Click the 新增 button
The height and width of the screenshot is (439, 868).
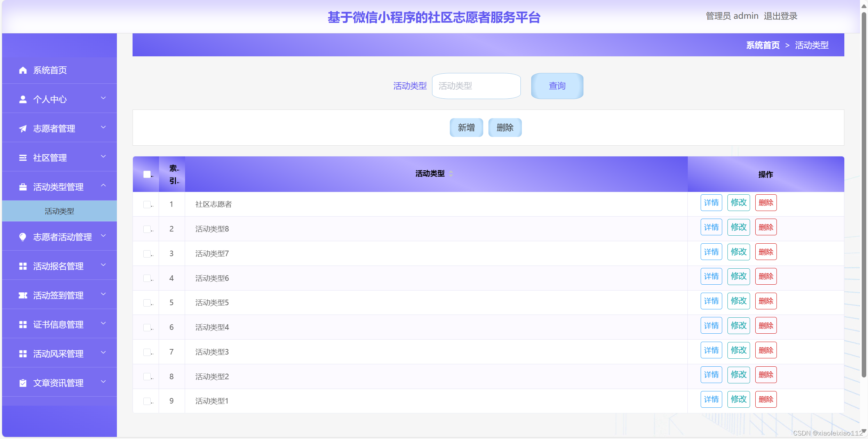466,128
